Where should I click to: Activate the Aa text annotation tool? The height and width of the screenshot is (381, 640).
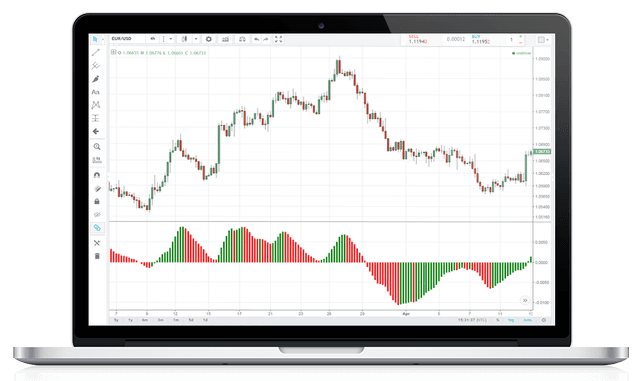[x=96, y=92]
